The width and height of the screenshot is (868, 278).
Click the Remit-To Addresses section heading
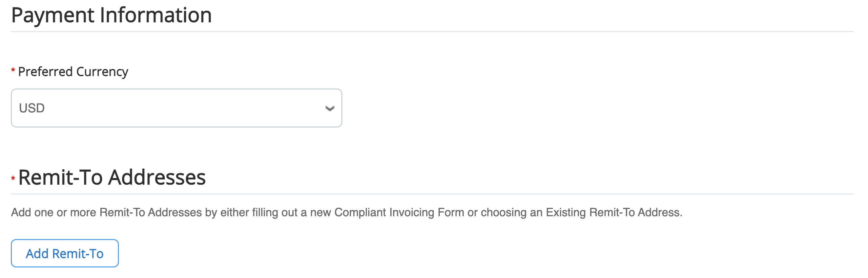click(112, 177)
